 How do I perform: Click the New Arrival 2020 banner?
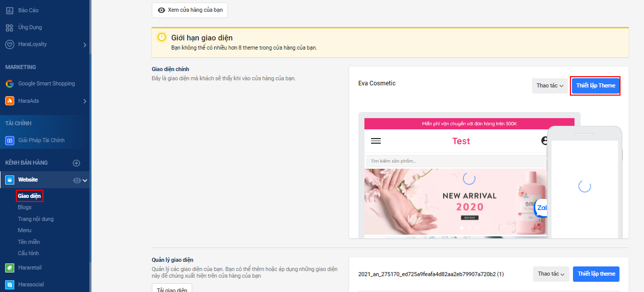click(456, 201)
